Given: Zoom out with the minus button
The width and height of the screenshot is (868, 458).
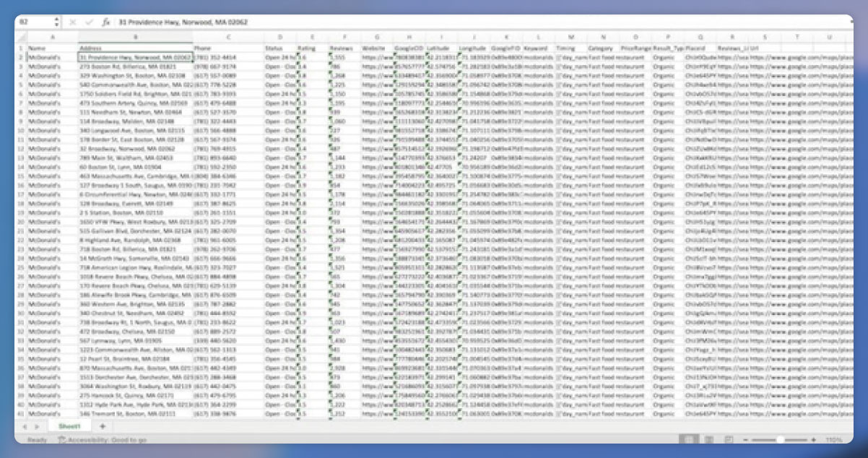Looking at the screenshot, I should (746, 439).
